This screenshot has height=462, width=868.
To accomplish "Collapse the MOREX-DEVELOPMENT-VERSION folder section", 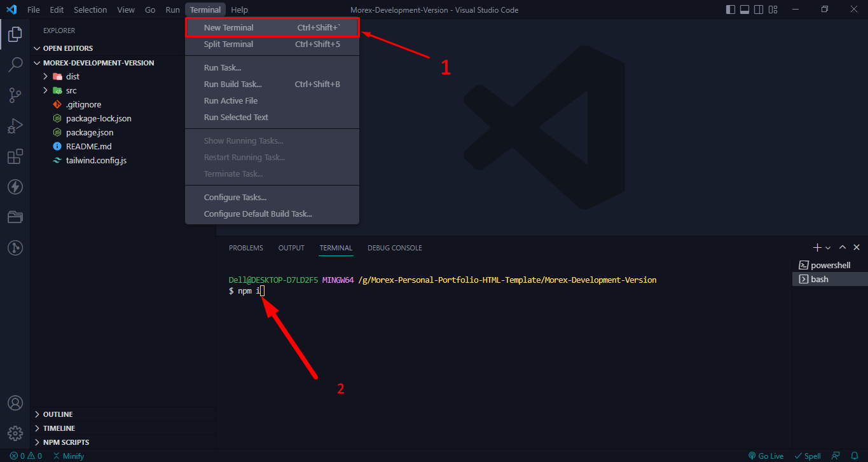I will pyautogui.click(x=124, y=63).
